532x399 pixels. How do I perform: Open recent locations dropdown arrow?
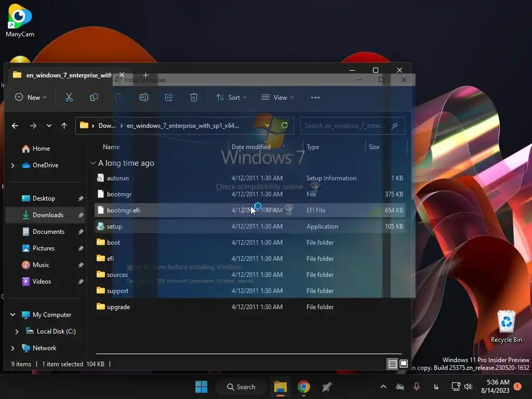[x=49, y=126]
